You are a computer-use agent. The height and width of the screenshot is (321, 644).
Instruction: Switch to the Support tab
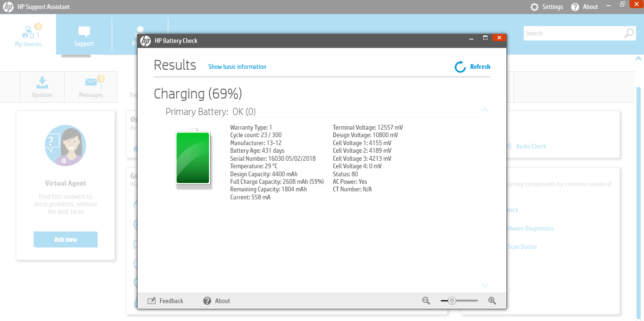[83, 34]
